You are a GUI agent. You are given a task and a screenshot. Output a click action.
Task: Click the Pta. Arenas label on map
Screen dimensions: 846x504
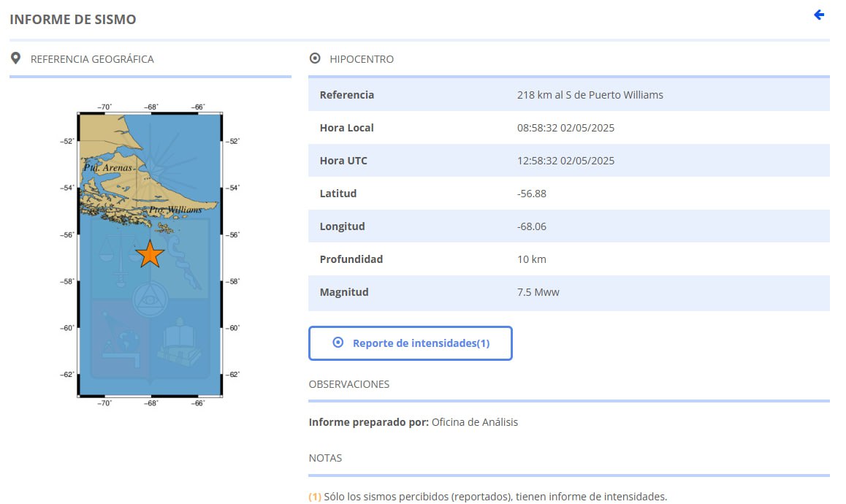point(108,168)
